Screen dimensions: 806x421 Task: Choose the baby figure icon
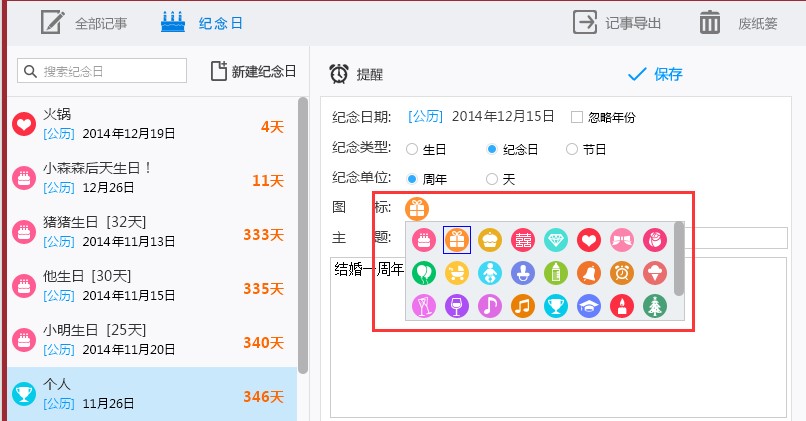coord(489,273)
